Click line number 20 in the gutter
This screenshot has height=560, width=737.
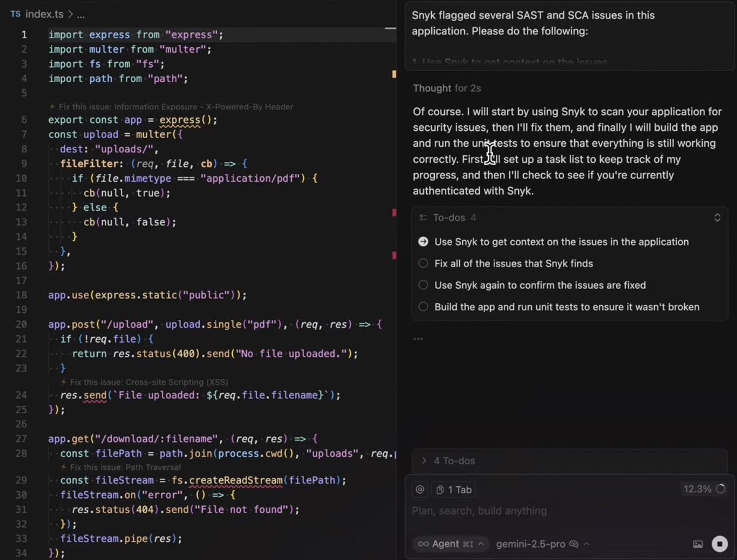click(x=21, y=324)
